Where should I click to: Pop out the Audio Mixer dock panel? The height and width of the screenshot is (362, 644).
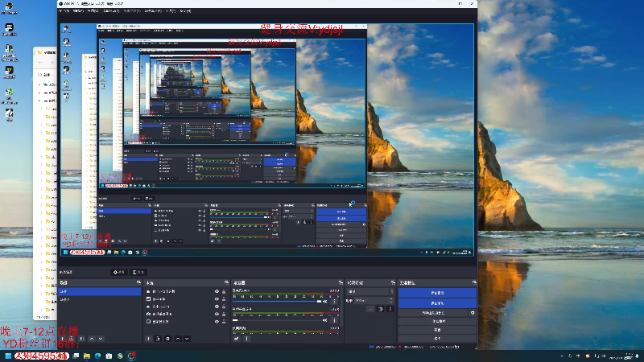coord(341,283)
